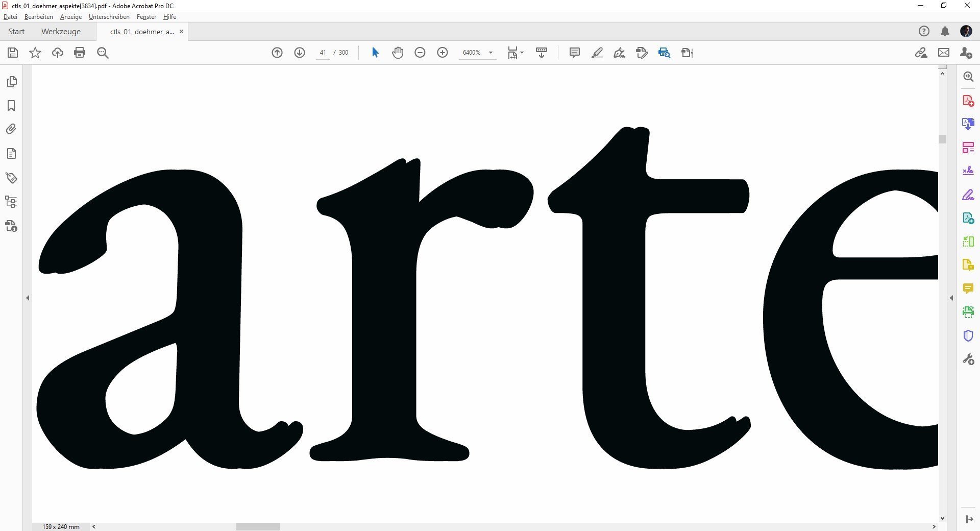Click the zoom out minus icon
The image size is (980, 531).
[420, 53]
